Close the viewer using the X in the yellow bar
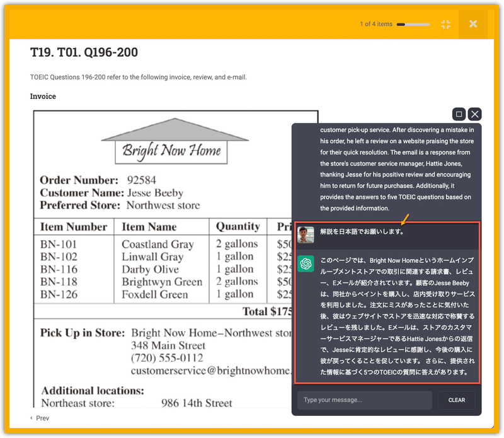The width and height of the screenshot is (504, 438). click(473, 24)
